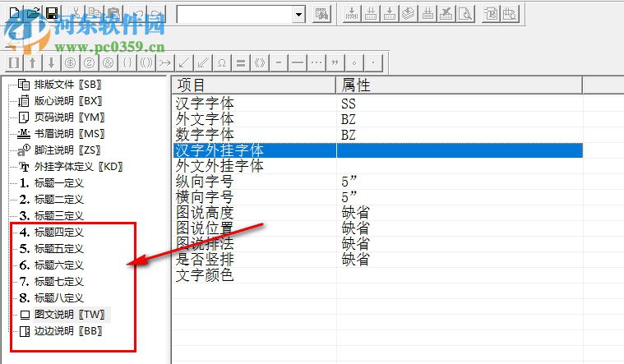Choose 标题七定义 in the tree
This screenshot has width=624, height=364.
click(59, 282)
